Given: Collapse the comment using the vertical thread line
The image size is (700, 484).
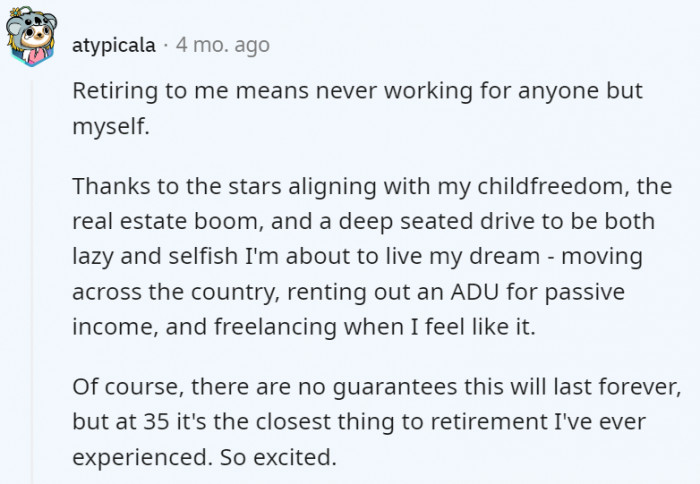Looking at the screenshot, I should (32, 281).
